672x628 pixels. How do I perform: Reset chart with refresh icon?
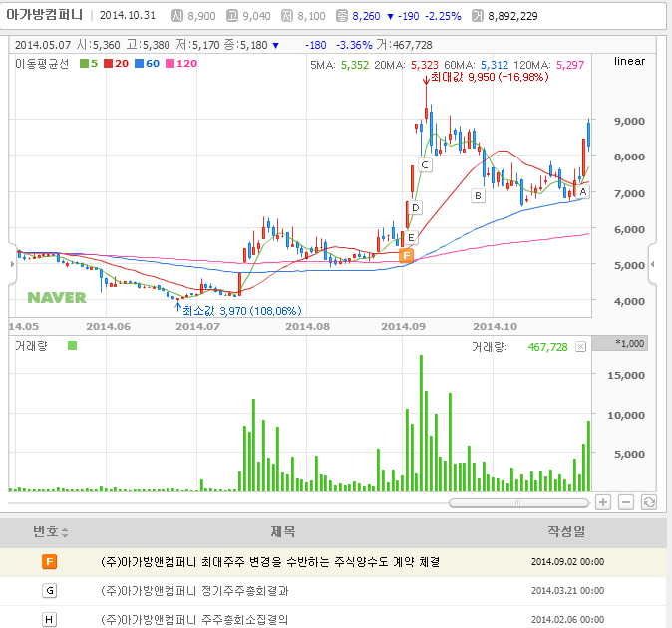[x=649, y=502]
